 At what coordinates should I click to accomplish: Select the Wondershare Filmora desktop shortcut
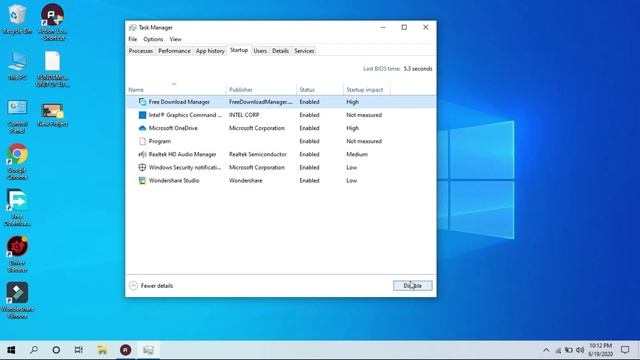(x=17, y=300)
